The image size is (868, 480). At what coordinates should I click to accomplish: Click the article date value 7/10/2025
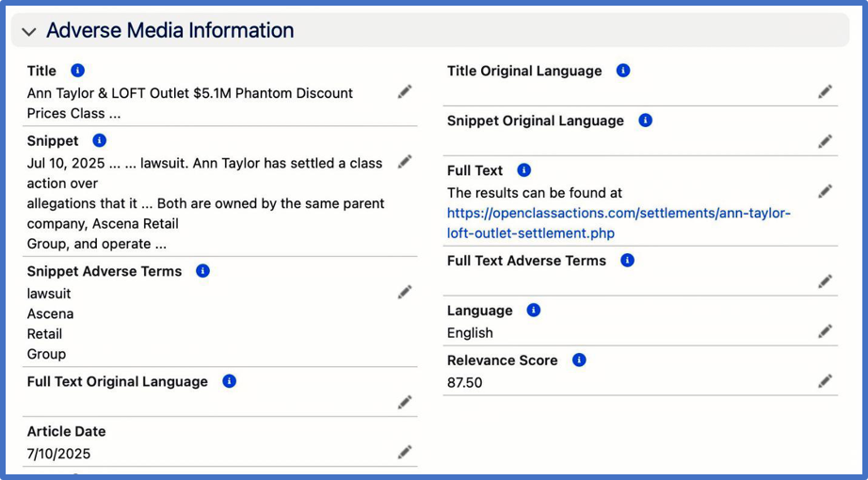click(58, 454)
